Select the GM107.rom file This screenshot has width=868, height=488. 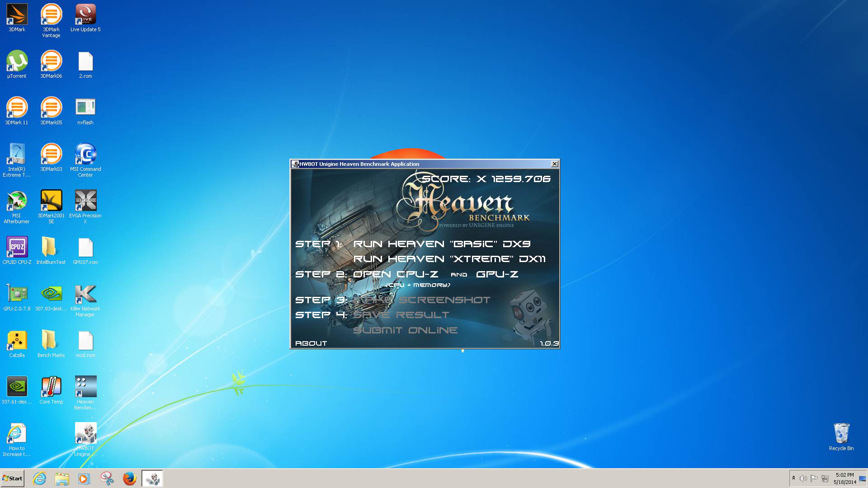click(85, 251)
